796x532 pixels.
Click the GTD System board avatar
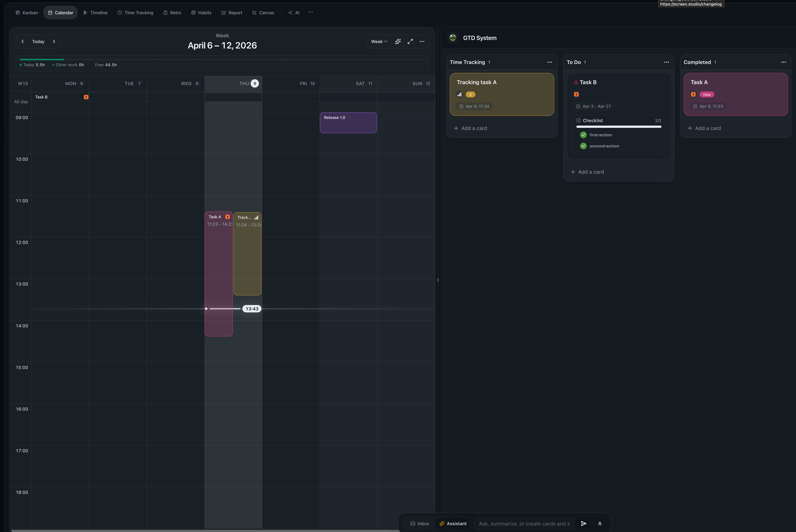(453, 38)
